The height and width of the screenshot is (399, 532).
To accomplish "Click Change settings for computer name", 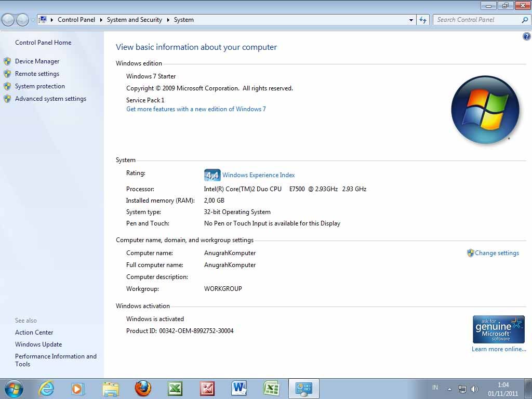I will [x=497, y=253].
